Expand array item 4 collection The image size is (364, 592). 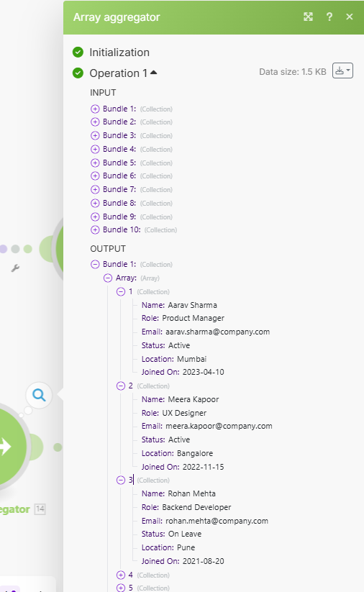[121, 575]
